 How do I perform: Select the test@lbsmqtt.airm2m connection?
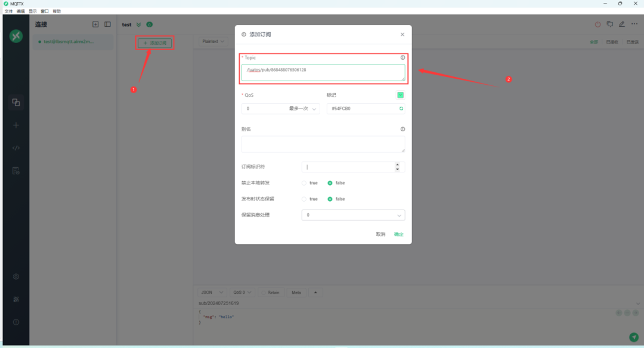click(x=73, y=42)
